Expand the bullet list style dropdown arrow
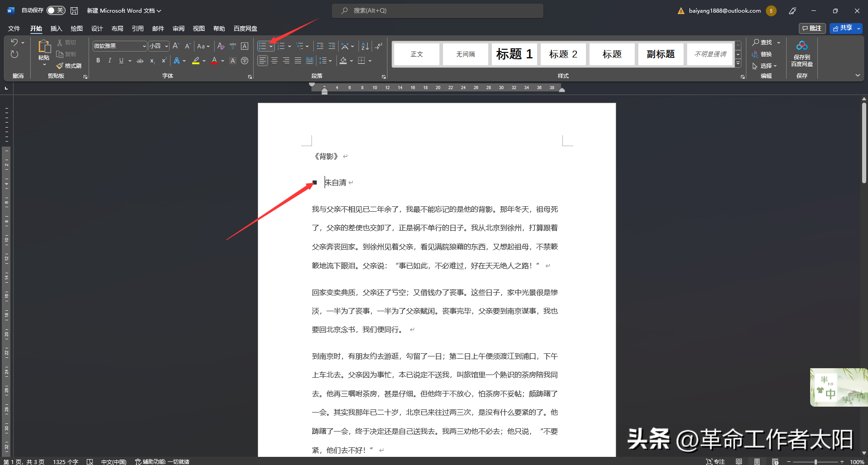Viewport: 868px width, 465px height. [x=271, y=46]
